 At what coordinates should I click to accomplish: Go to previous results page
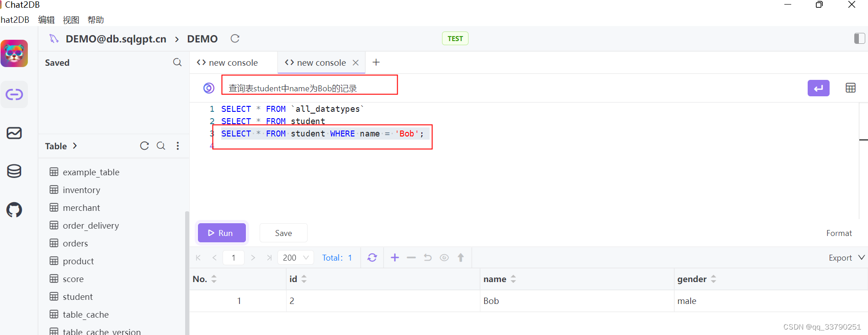coord(214,258)
